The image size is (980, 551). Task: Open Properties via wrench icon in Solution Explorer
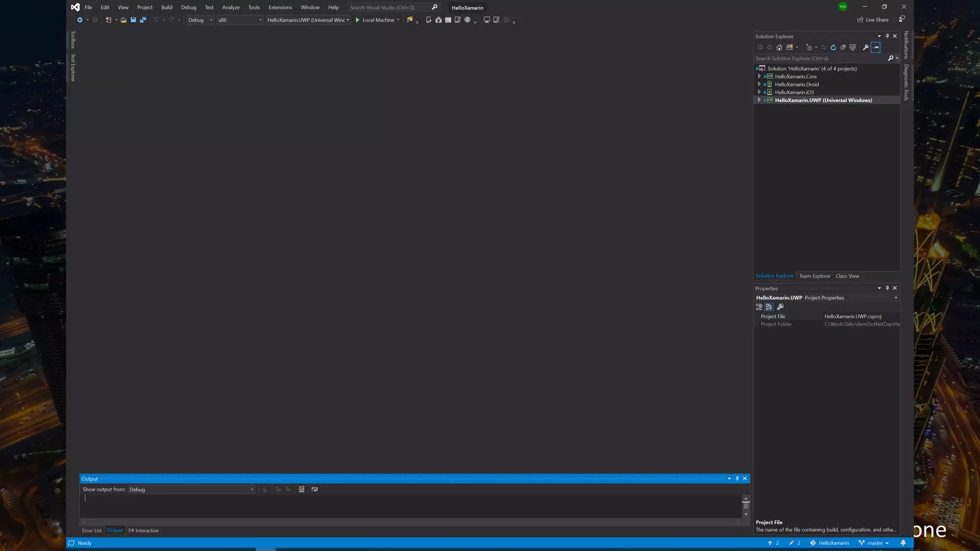coord(866,47)
